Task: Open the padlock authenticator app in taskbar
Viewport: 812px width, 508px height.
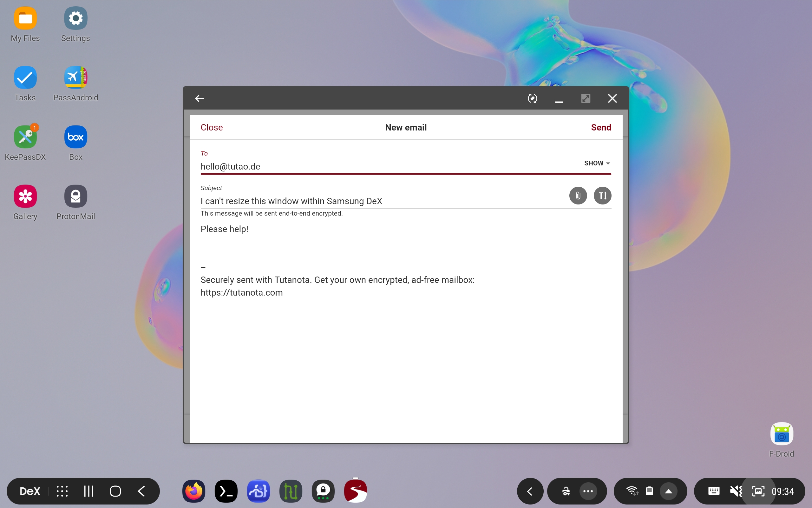Action: pos(323,491)
